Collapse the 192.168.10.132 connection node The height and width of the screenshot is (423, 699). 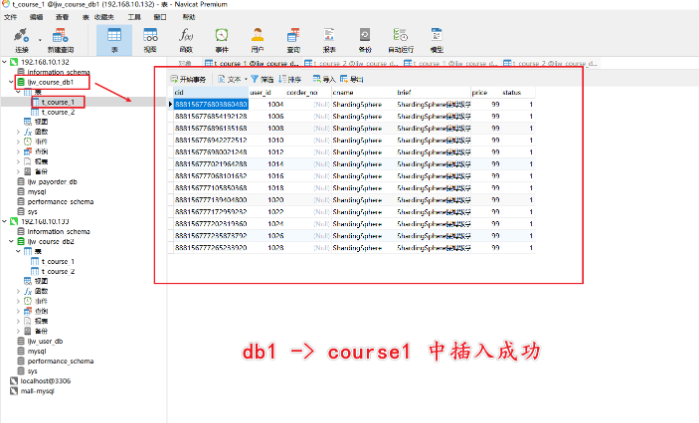tap(4, 62)
